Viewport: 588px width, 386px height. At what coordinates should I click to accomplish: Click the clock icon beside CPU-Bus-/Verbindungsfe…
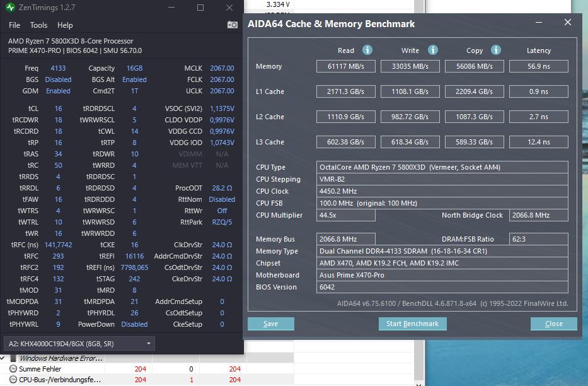coord(13,380)
